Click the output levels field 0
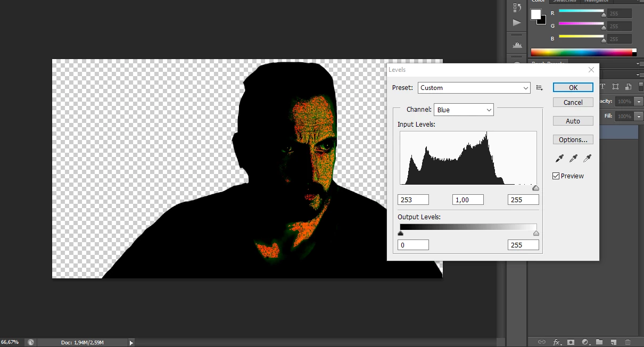Screen dimensions: 644x347 coord(413,245)
